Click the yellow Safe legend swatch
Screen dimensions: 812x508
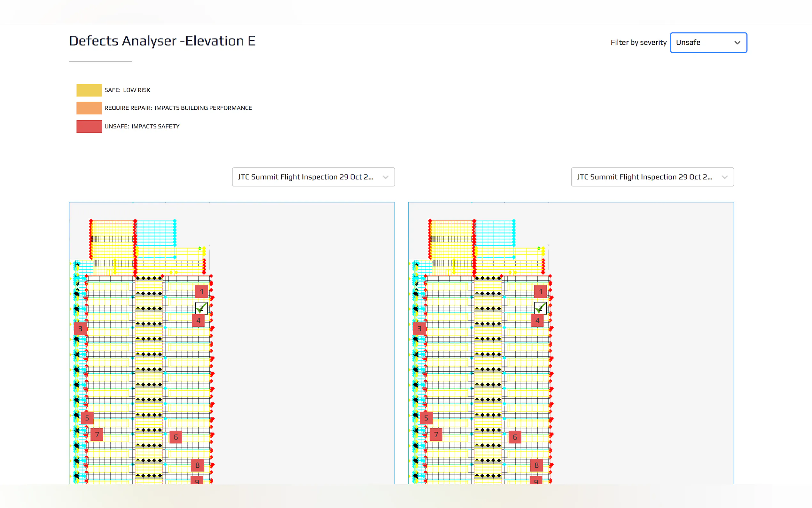(x=89, y=90)
